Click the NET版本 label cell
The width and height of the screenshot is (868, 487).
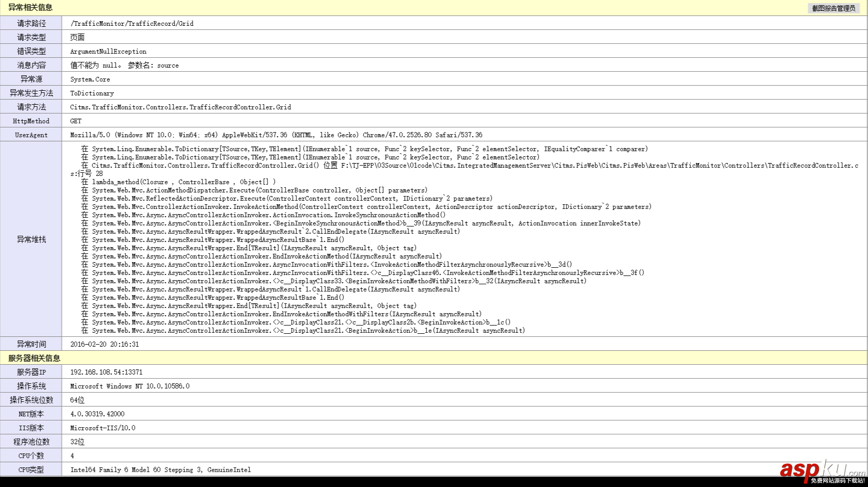point(31,414)
